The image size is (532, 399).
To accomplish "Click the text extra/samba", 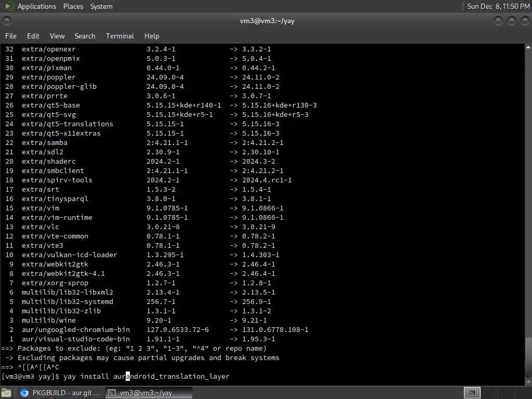I will click(x=45, y=142).
